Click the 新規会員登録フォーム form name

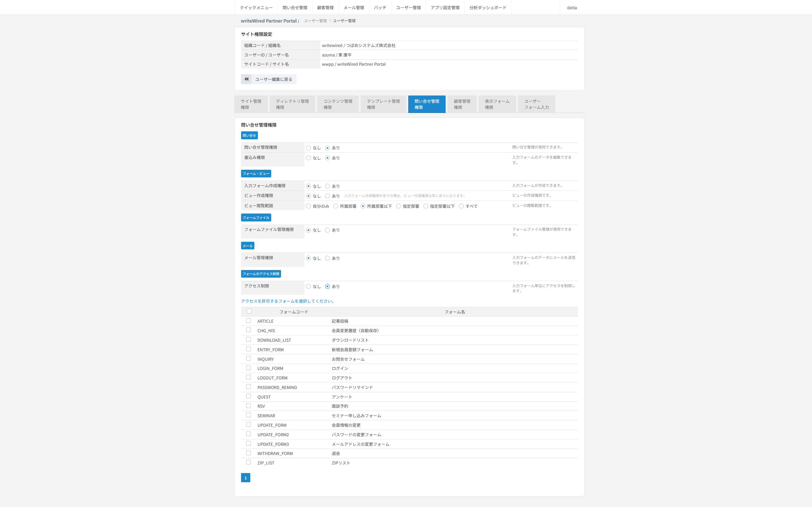(352, 350)
